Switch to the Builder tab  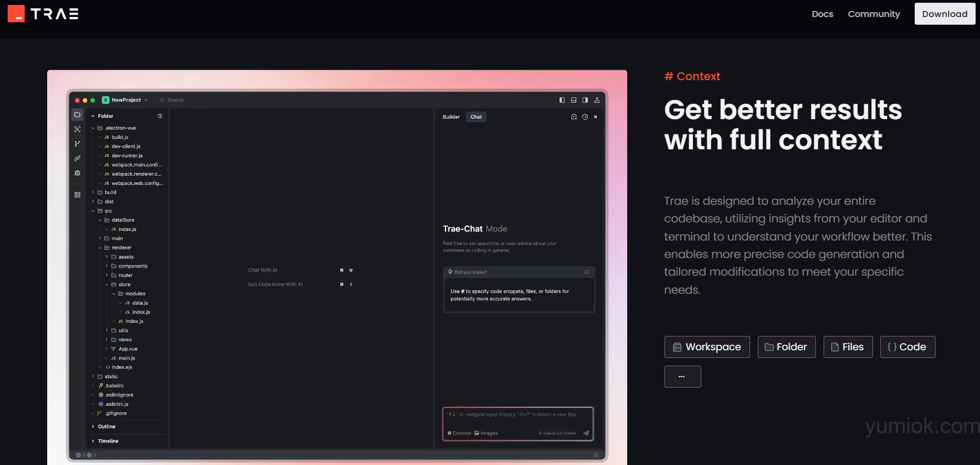[x=451, y=117]
